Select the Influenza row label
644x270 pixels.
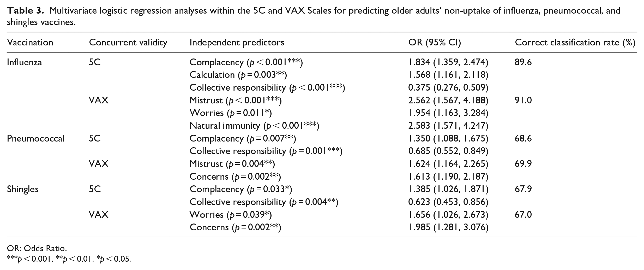pyautogui.click(x=24, y=62)
